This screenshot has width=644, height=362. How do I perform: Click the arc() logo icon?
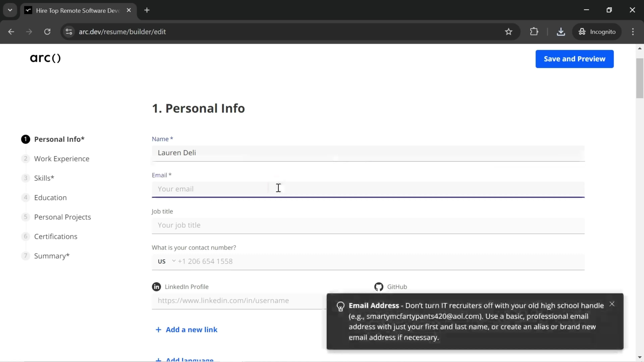tap(46, 58)
